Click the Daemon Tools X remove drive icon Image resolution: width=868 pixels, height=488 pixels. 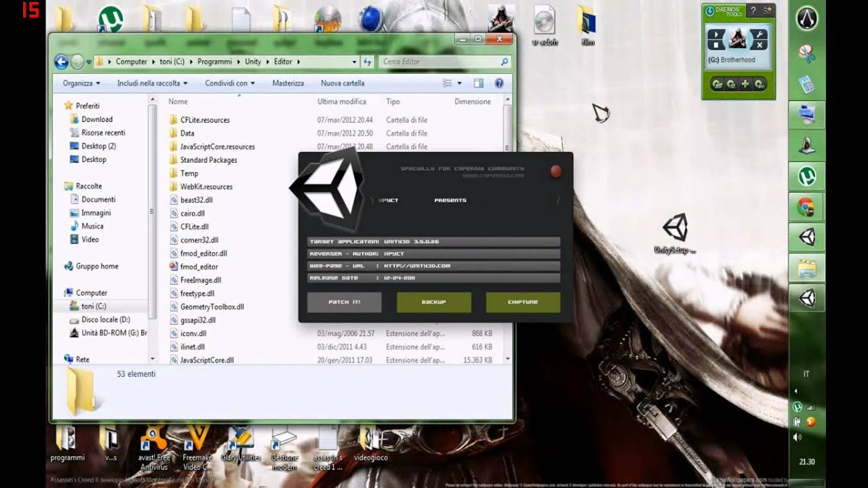click(759, 45)
